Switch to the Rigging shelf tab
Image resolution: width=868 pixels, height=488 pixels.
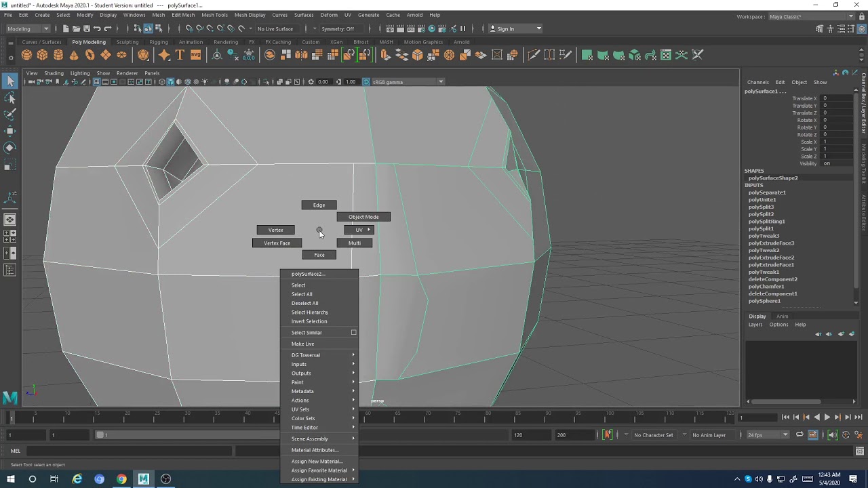pyautogui.click(x=159, y=42)
